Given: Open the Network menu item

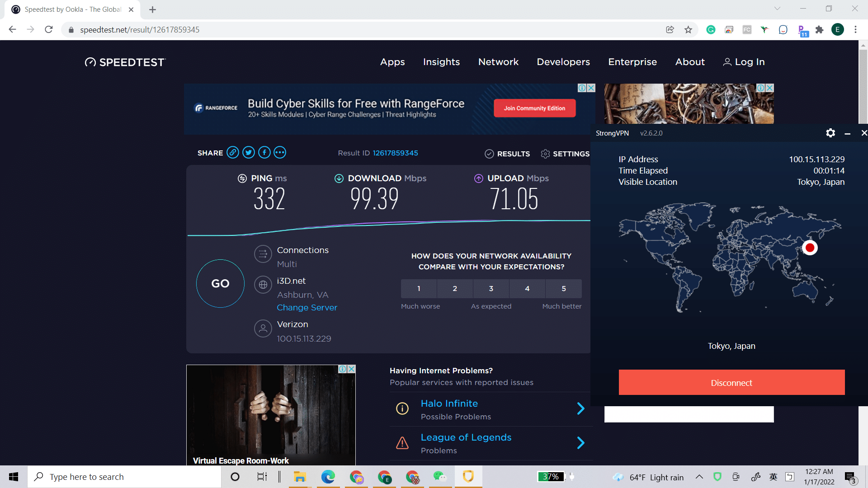Looking at the screenshot, I should [498, 62].
